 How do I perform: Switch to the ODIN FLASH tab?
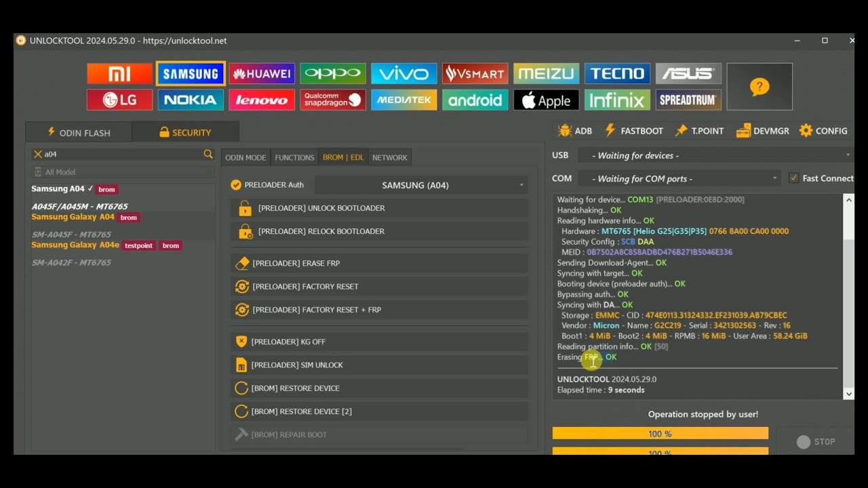[79, 132]
